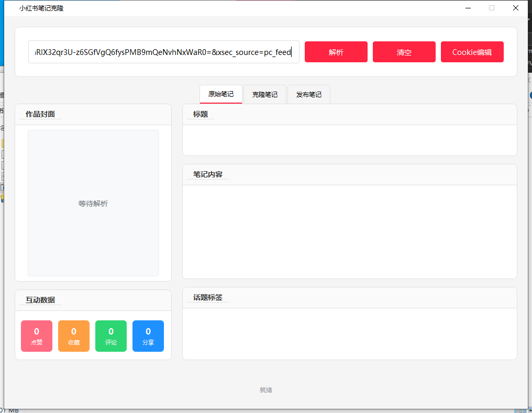Image resolution: width=532 pixels, height=413 pixels.
Task: Select the 原始笔记 tab
Action: coord(220,94)
